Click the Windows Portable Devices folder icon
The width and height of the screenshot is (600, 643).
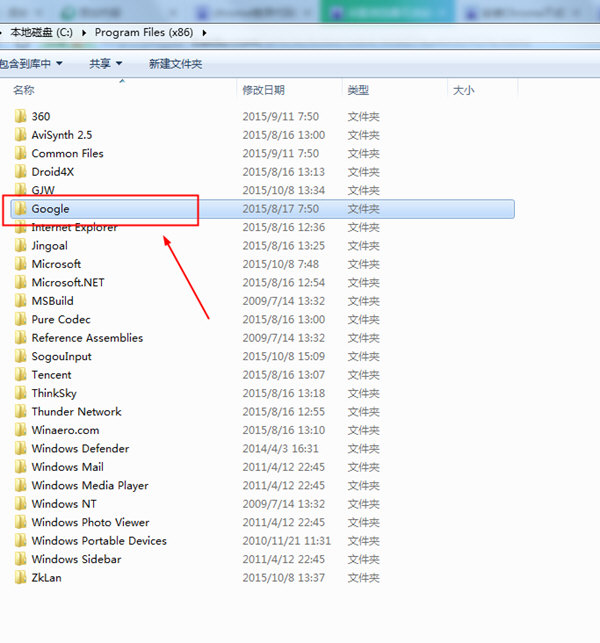click(x=21, y=541)
